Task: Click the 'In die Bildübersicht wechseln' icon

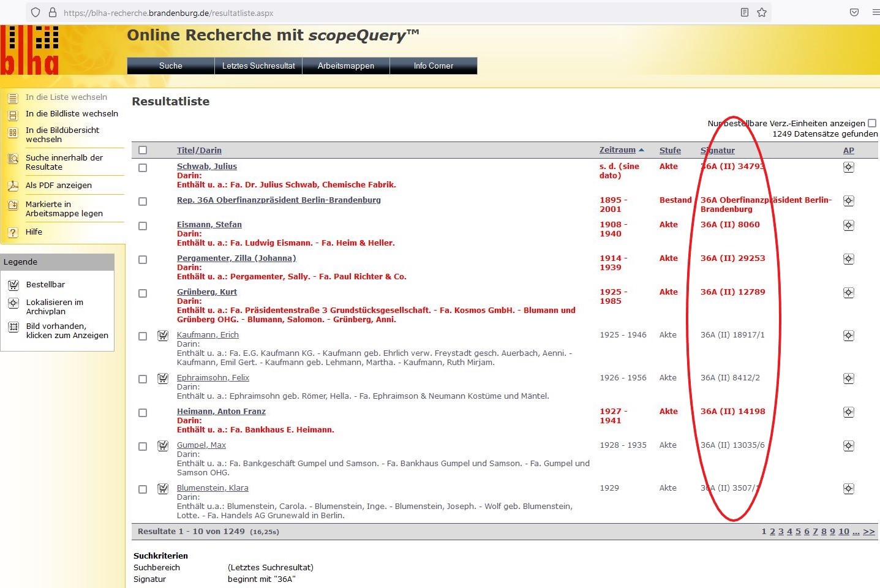Action: click(x=13, y=132)
